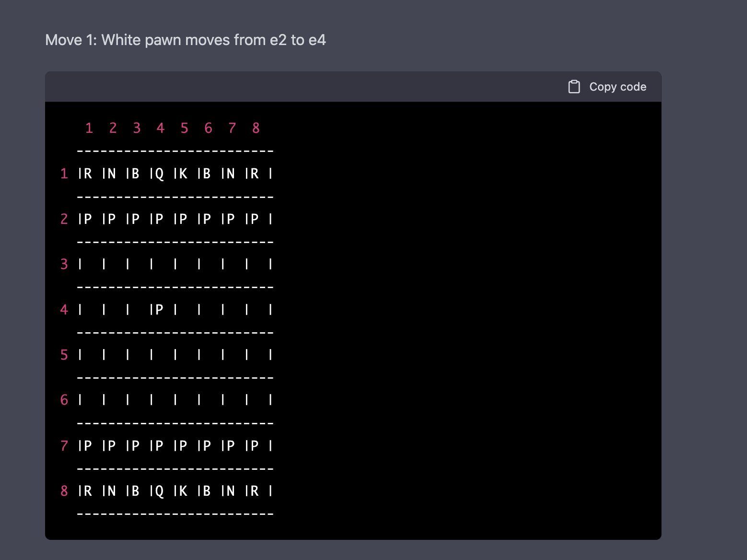Click the lone P in row 4

159,310
